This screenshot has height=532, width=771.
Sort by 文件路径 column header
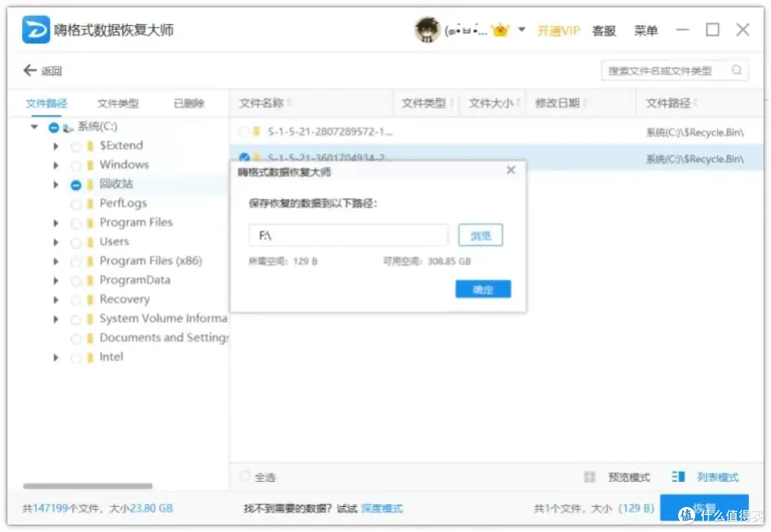click(668, 103)
